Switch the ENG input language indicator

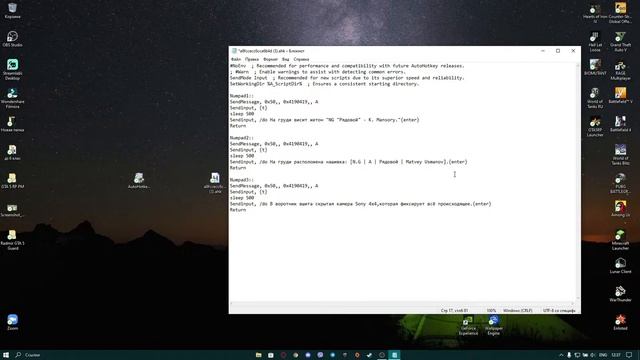click(x=603, y=355)
